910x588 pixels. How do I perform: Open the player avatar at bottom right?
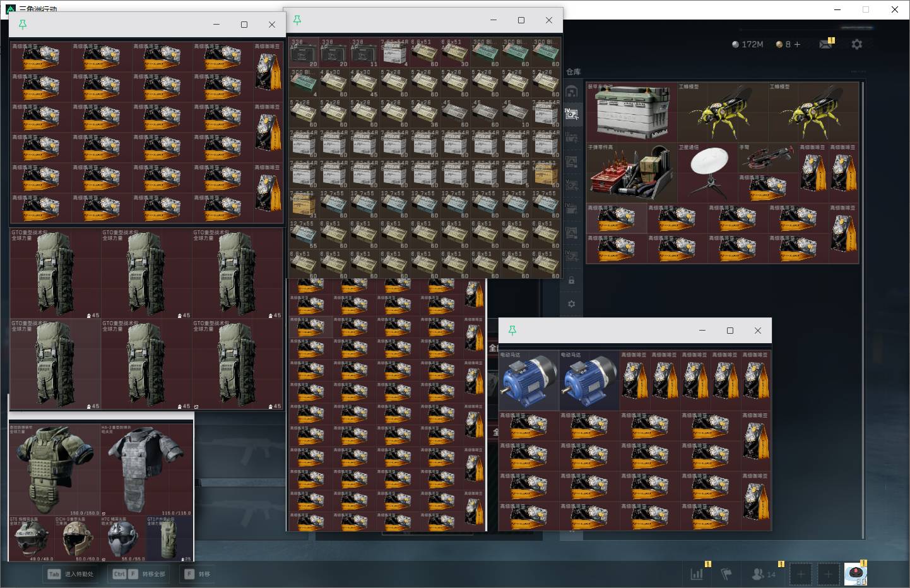point(856,574)
